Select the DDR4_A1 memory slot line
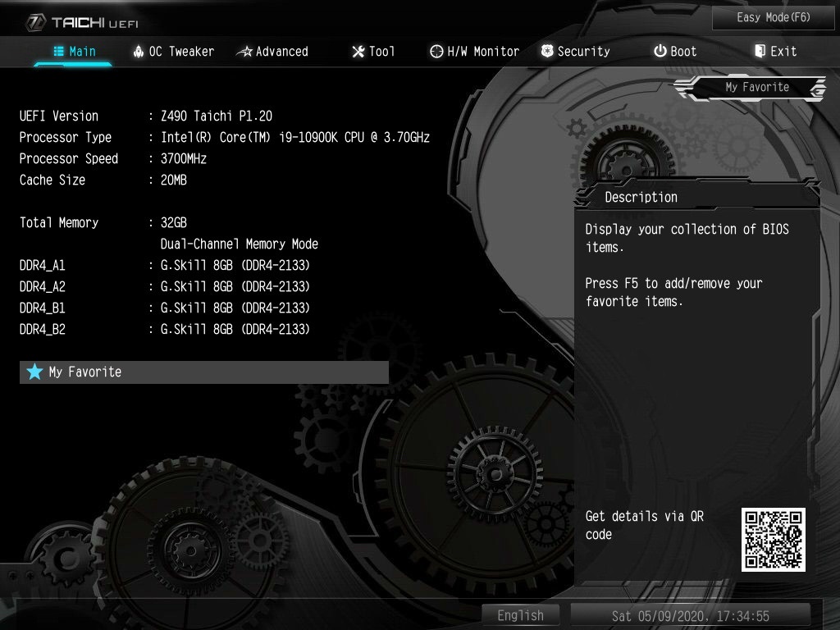 (164, 266)
